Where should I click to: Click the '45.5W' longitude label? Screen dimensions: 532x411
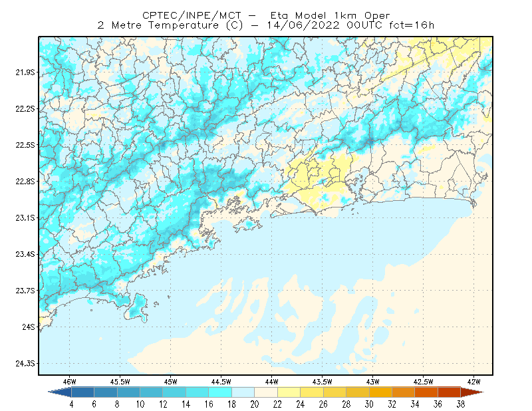(120, 382)
